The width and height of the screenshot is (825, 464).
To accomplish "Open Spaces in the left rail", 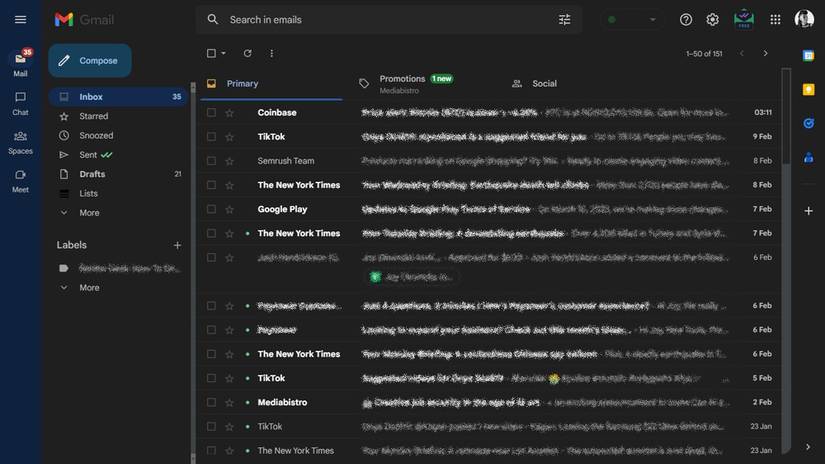I will coord(20,141).
